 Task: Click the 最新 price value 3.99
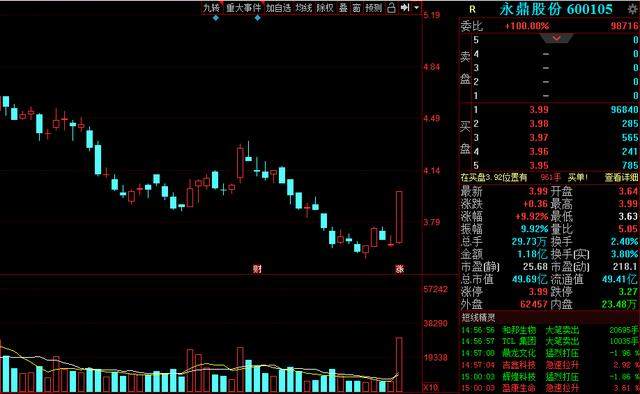tap(538, 191)
